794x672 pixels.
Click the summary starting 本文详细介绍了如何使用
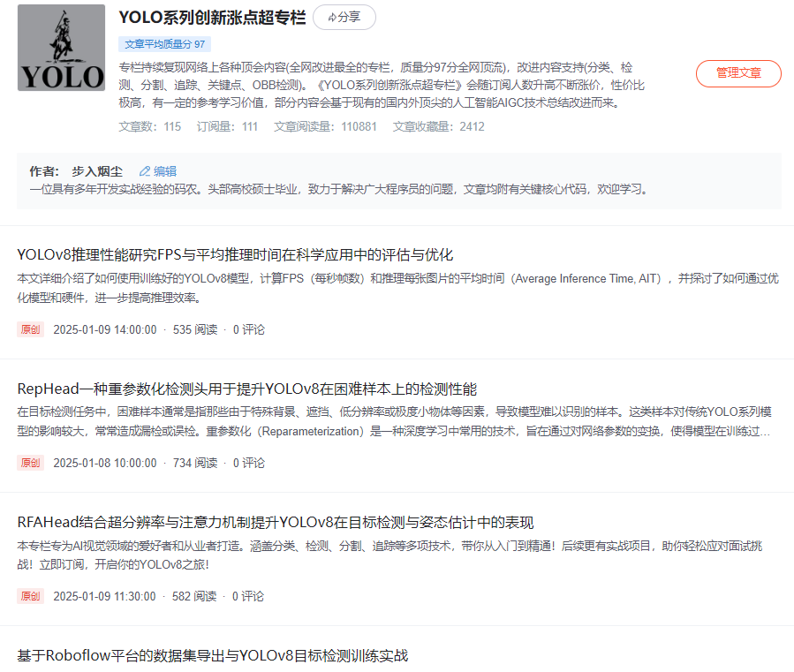[x=398, y=288]
